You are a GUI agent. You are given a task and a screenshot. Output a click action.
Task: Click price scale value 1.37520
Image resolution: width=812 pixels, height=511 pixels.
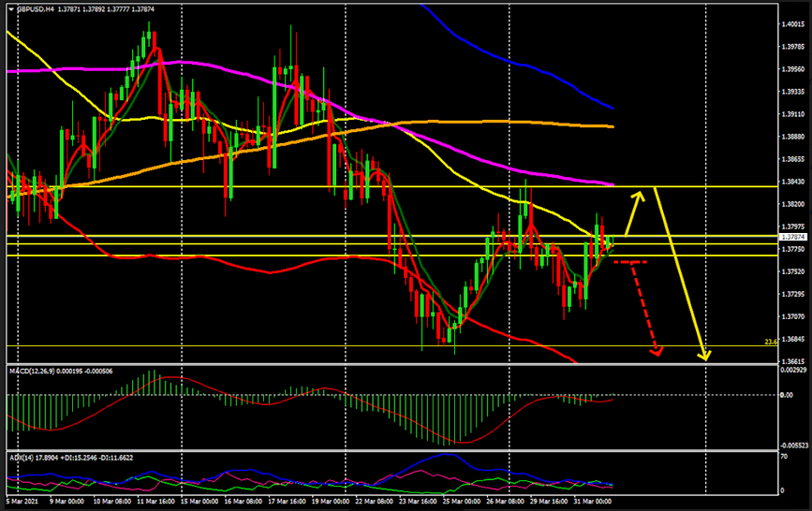(793, 271)
